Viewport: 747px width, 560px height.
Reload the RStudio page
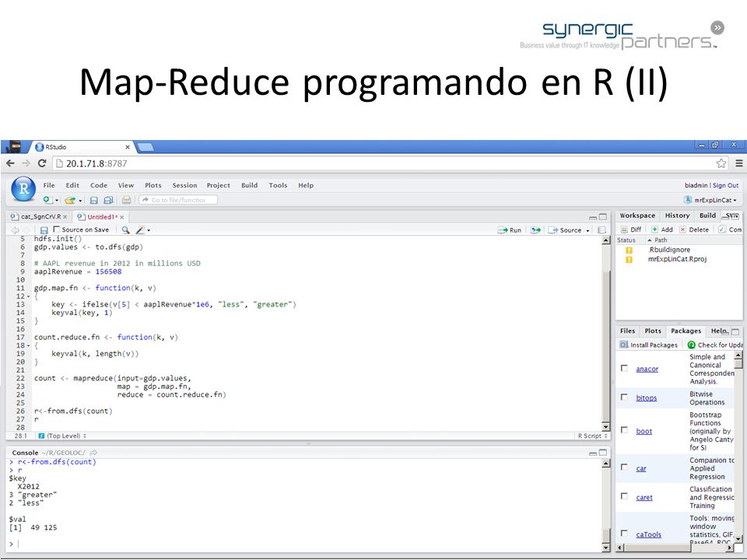tap(42, 163)
